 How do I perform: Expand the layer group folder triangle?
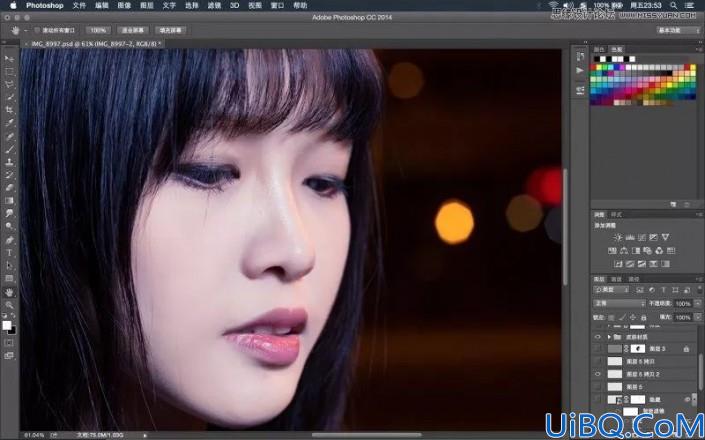pyautogui.click(x=609, y=337)
